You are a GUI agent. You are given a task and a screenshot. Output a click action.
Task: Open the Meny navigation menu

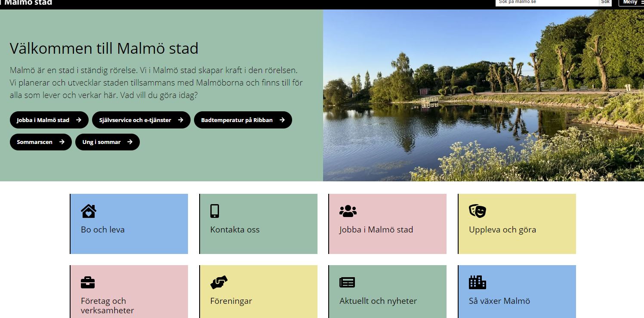coord(632,2)
